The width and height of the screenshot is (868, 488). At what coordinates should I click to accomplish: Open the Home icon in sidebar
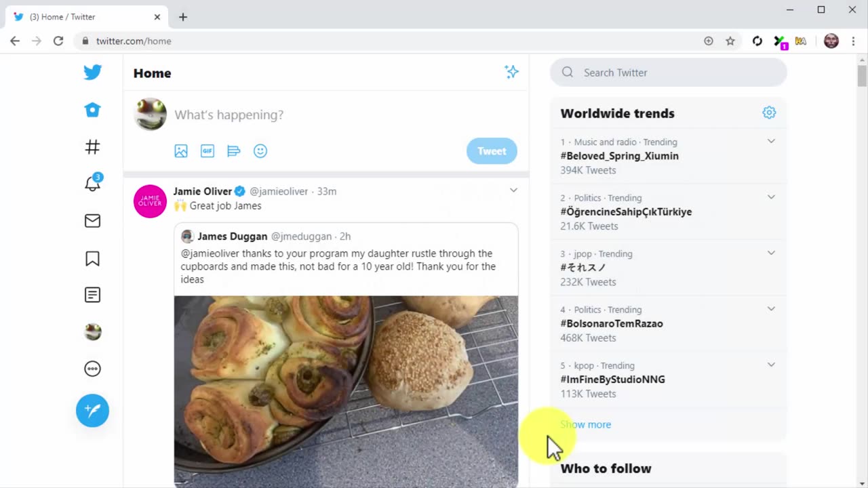pyautogui.click(x=93, y=110)
